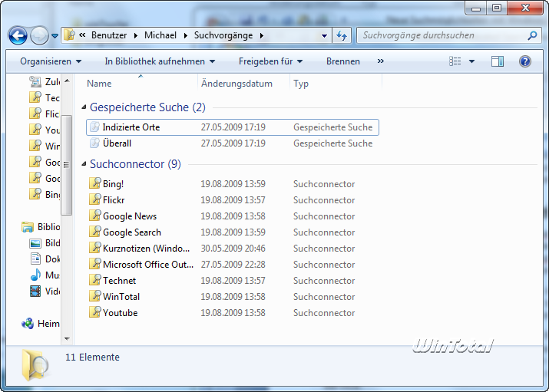Screen dimensions: 549x392
Task: Click Indizierte Orte file icon
Action: [94, 127]
